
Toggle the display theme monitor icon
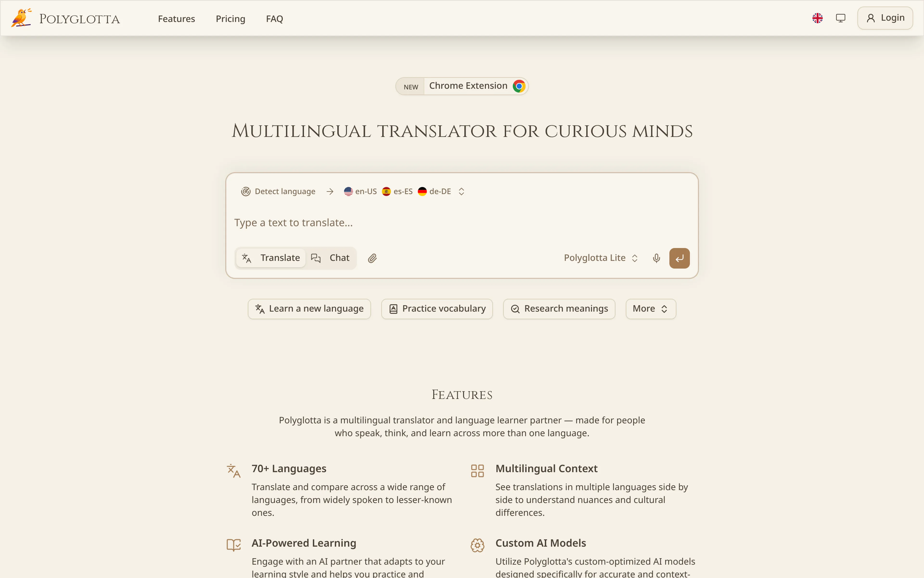pos(840,18)
